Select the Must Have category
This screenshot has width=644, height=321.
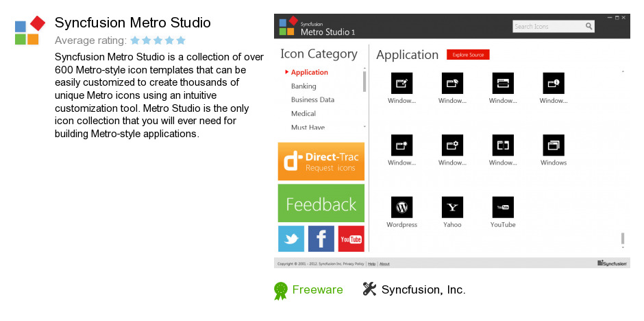coord(308,128)
